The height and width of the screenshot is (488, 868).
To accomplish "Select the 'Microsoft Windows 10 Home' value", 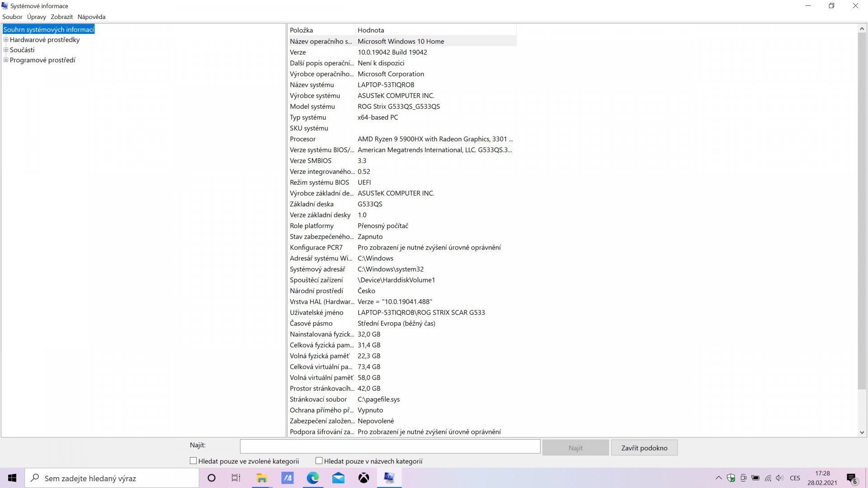I will tap(401, 41).
